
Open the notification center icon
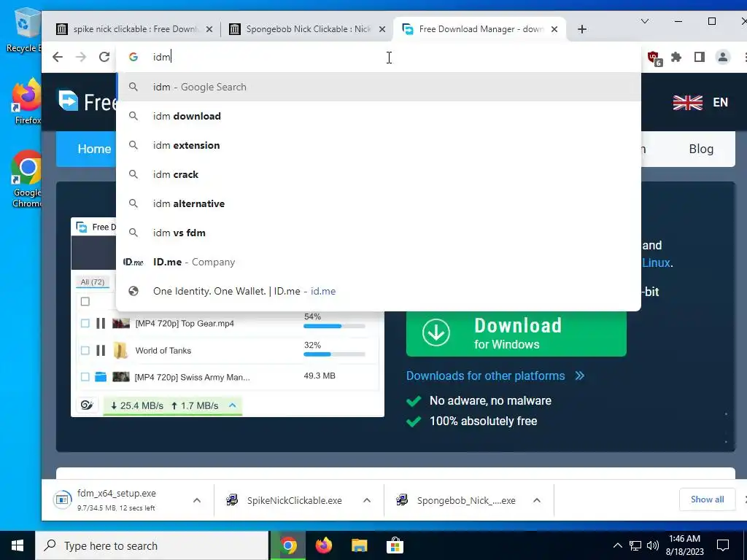pyautogui.click(x=723, y=545)
